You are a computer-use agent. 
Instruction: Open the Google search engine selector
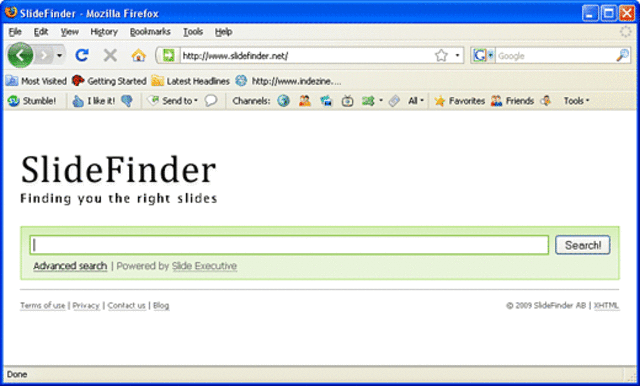pos(483,55)
